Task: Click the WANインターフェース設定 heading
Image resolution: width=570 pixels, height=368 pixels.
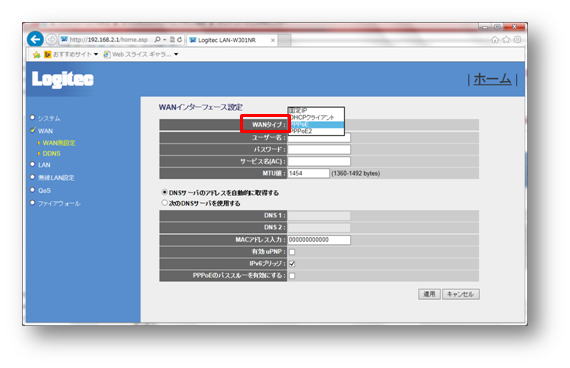Action: [201, 107]
